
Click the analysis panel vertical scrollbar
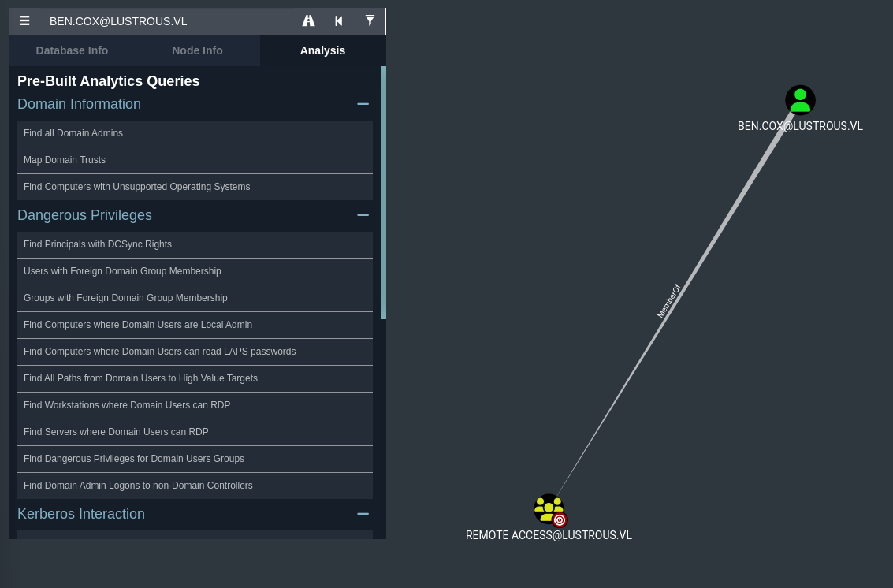tap(384, 192)
